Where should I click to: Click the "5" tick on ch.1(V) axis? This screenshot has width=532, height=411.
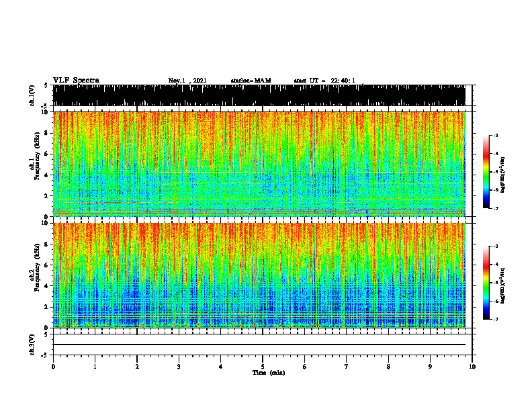[x=46, y=85]
